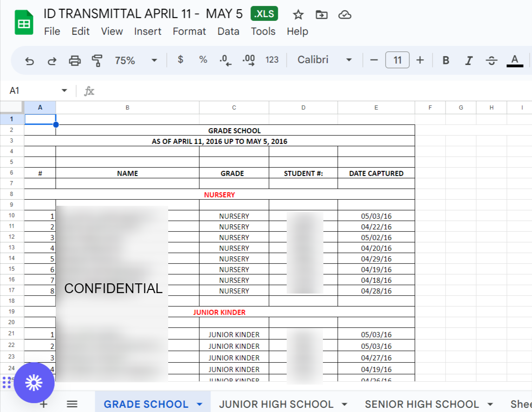
Task: Switch to JUNIOR HIGH SCHOOL sheet tab
Action: point(276,404)
